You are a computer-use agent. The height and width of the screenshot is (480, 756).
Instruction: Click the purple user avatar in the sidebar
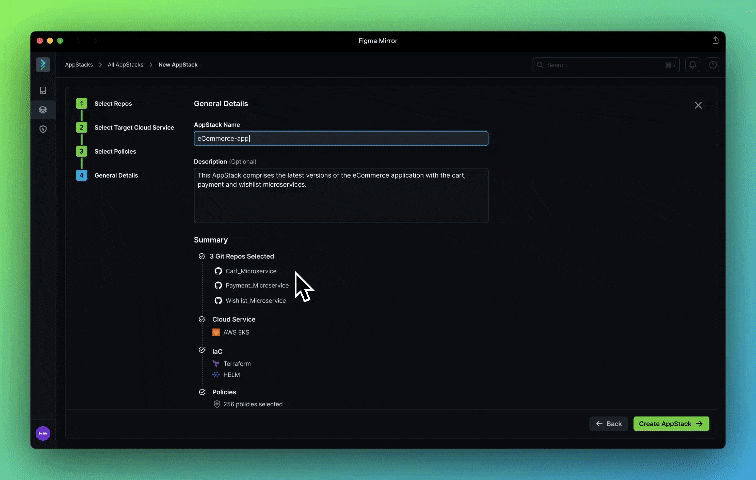pos(43,433)
